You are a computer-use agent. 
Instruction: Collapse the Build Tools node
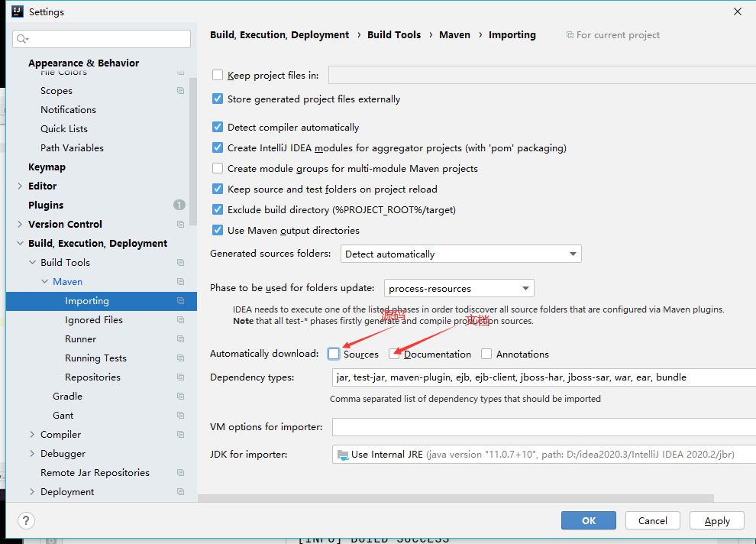tap(32, 262)
